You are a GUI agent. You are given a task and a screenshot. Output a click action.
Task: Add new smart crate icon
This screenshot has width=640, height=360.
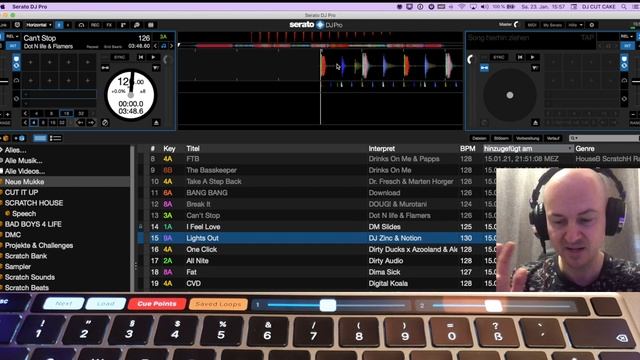coord(19,138)
